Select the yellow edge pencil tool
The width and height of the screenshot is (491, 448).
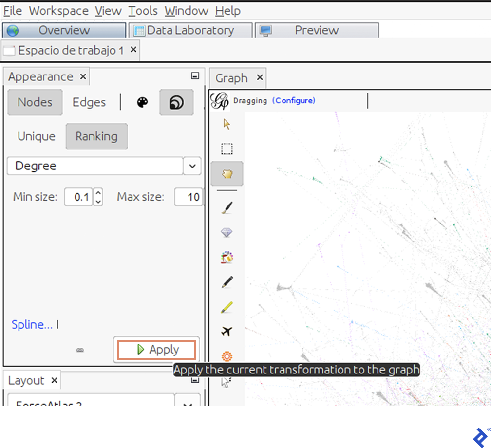(227, 307)
